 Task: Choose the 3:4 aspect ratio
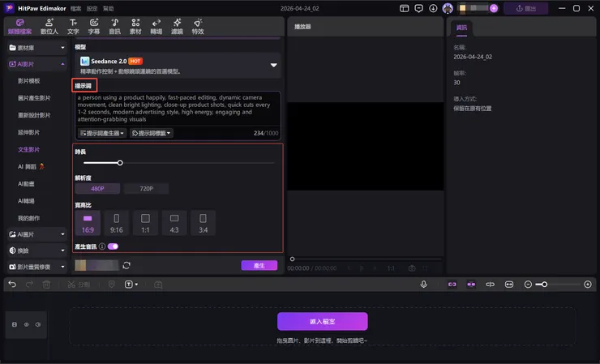click(204, 223)
